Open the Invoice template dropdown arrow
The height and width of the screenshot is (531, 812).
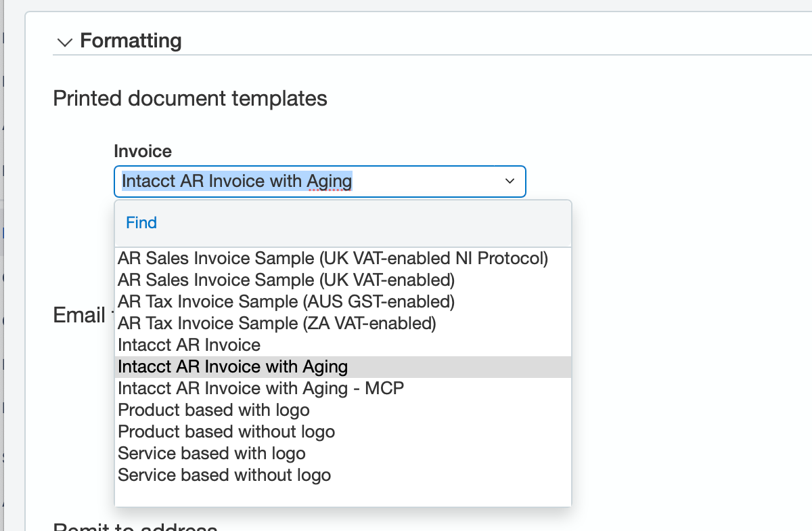(x=510, y=182)
